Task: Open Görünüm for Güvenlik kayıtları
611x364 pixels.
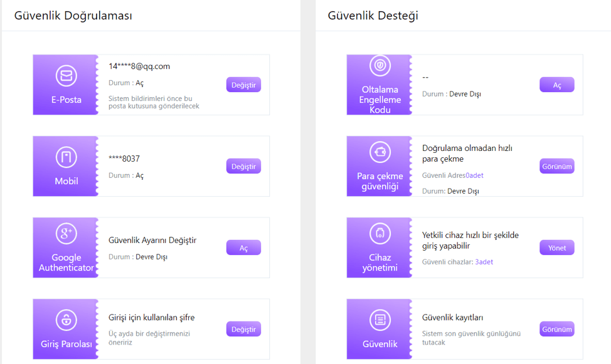Action: point(556,330)
